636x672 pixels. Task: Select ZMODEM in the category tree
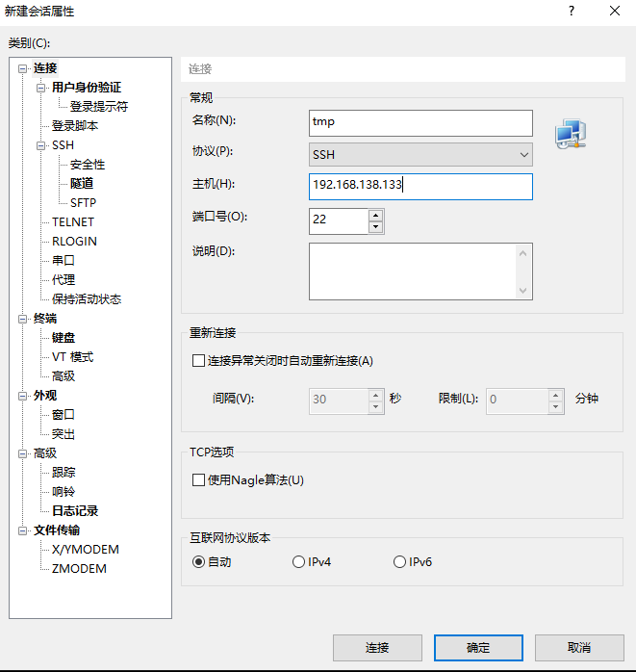79,568
